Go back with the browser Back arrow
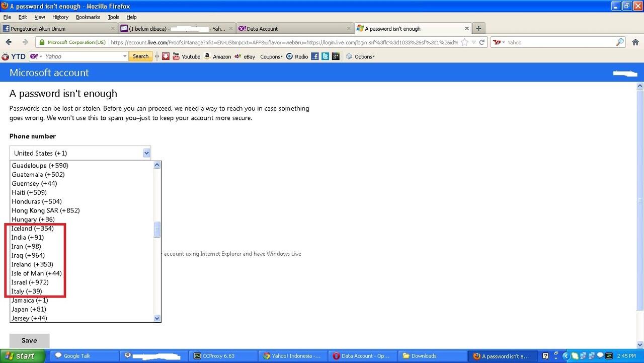Viewport: 644px width, 363px height. (9, 42)
